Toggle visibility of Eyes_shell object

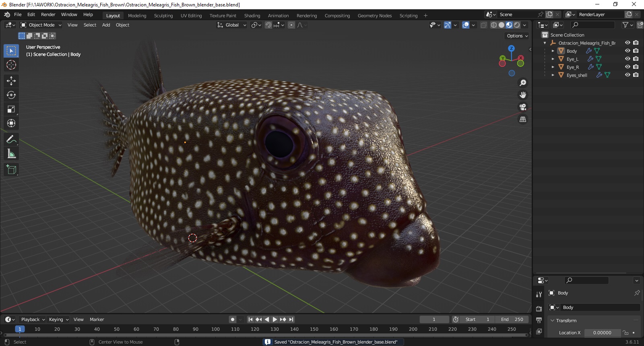(x=627, y=75)
